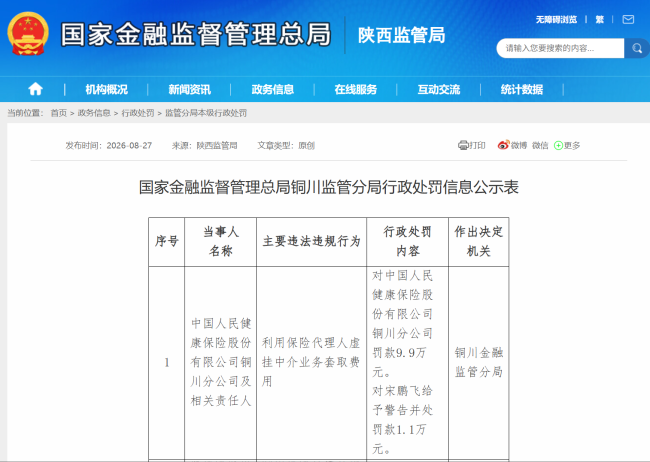Click the 文章类型: 原创 text
The height and width of the screenshot is (462, 650).
(286, 146)
